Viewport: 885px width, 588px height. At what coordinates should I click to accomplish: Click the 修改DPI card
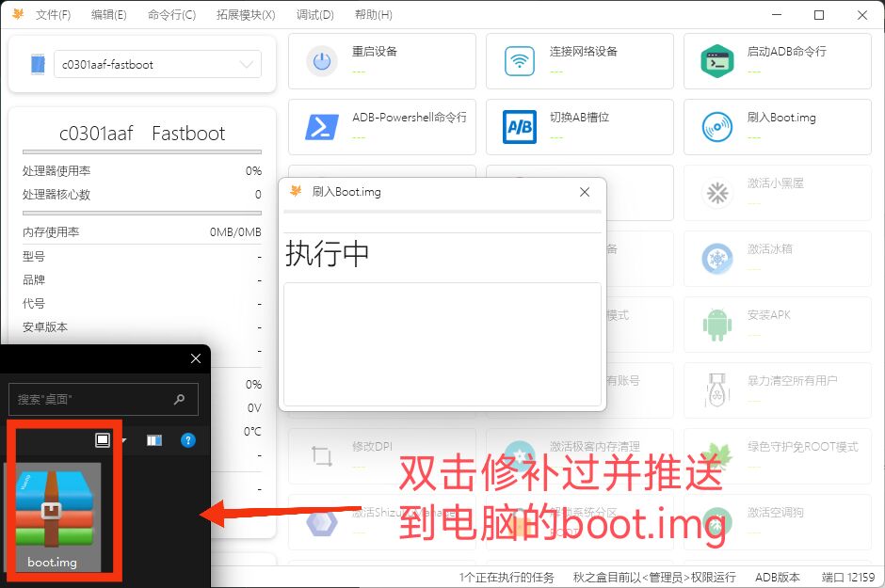(381, 456)
